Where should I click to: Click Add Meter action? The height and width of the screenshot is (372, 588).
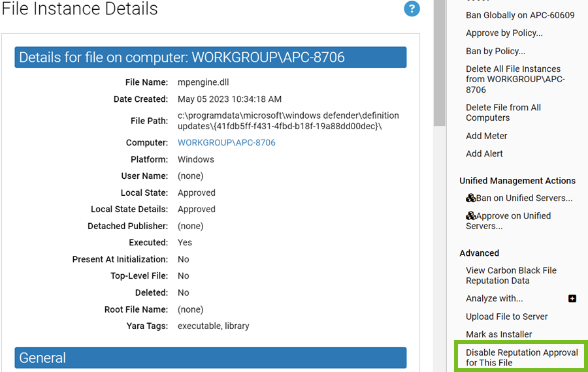pos(486,136)
